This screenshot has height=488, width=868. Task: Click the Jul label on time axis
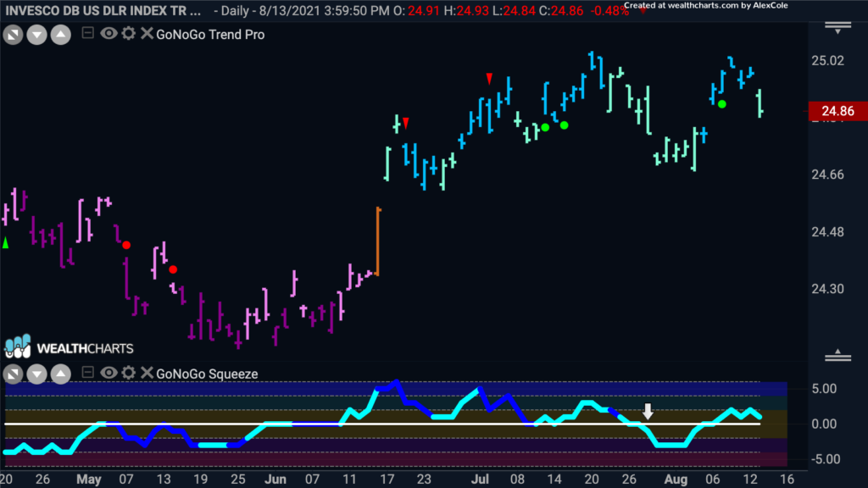point(480,480)
